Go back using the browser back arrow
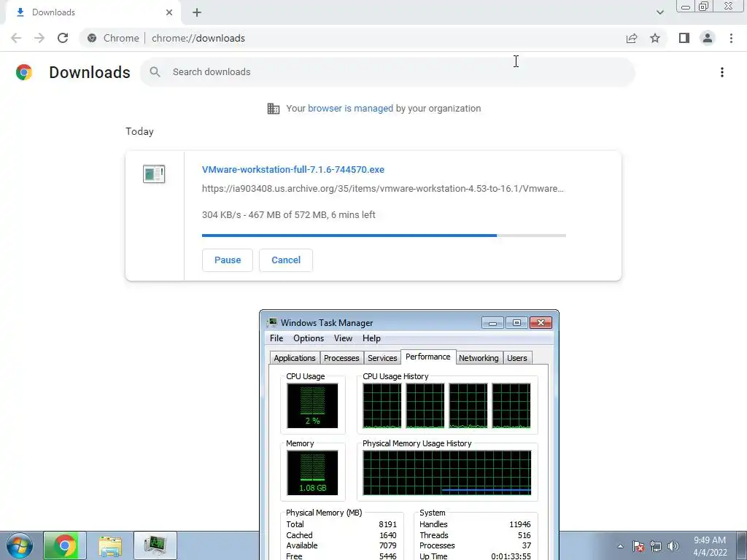747x560 pixels. click(x=16, y=38)
